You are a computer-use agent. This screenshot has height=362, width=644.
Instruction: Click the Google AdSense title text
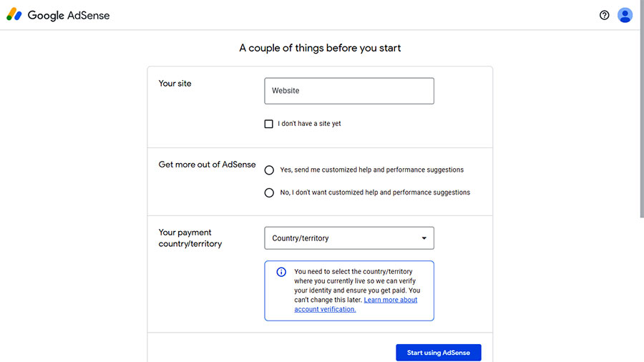[x=69, y=16]
